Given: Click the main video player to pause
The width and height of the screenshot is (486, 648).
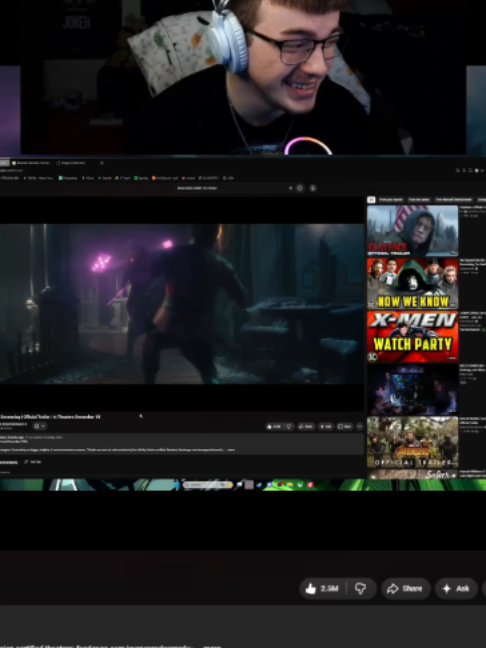Looking at the screenshot, I should click(182, 304).
